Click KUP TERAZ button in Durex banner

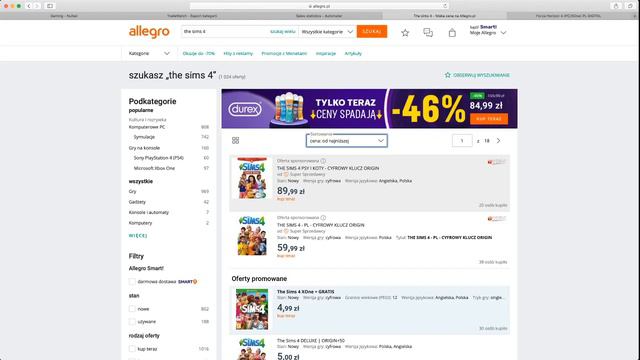(x=489, y=119)
